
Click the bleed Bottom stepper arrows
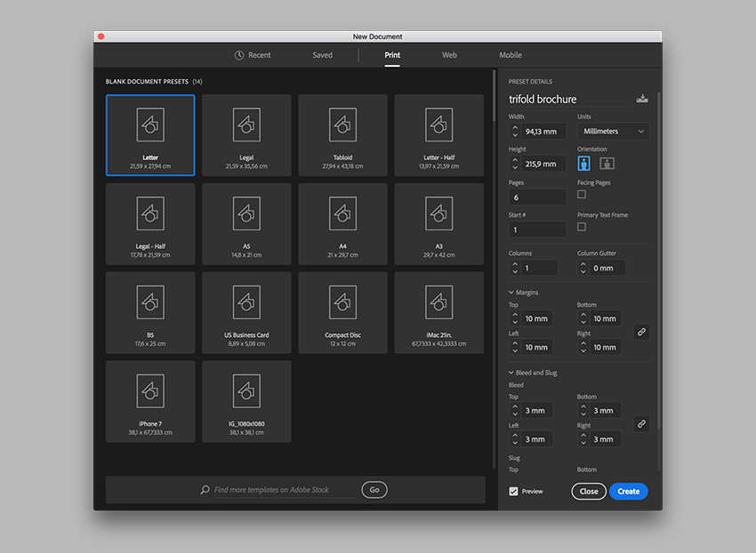tap(583, 410)
